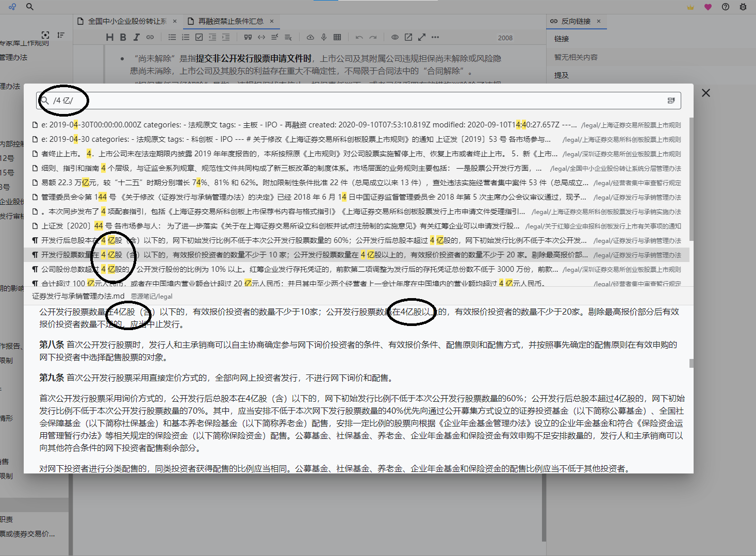Click the search results list scrollbar

[692, 179]
